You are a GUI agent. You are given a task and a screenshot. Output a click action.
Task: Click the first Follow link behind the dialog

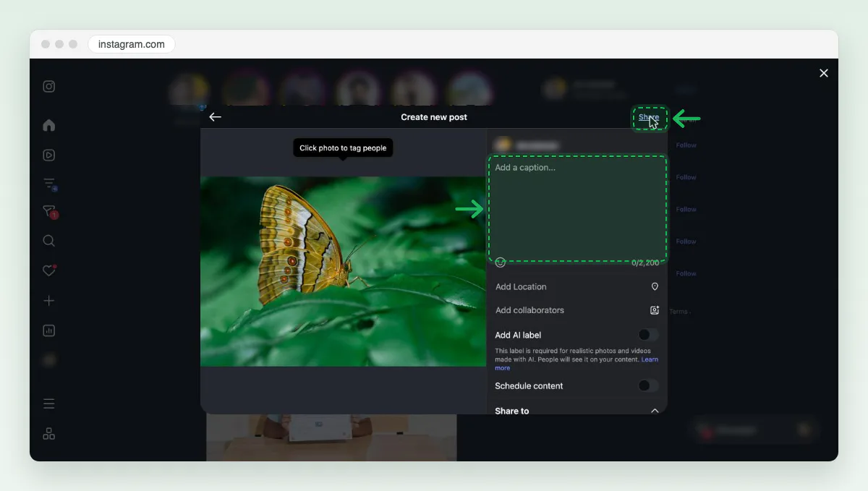click(686, 145)
